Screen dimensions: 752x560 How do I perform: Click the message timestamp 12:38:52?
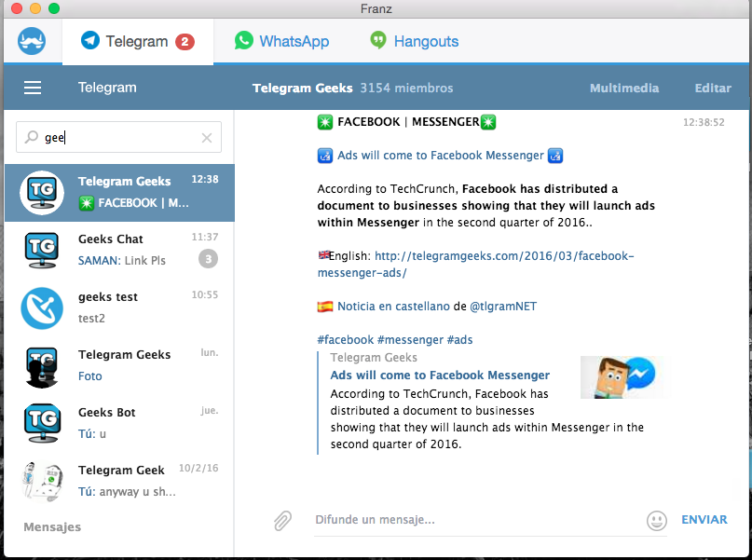[x=704, y=122]
